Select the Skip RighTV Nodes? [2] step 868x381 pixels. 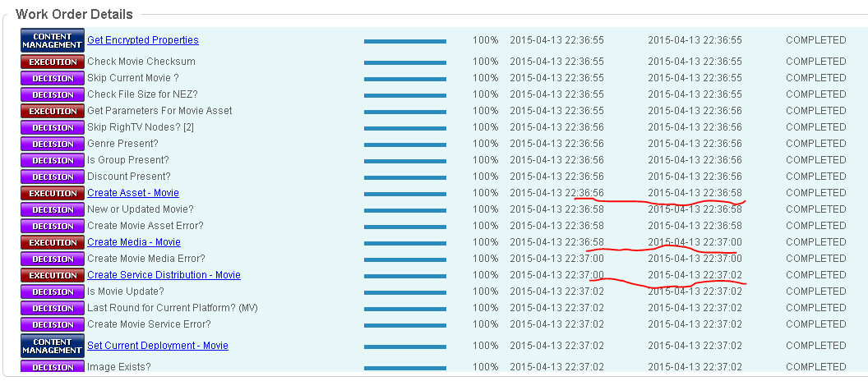(x=140, y=127)
